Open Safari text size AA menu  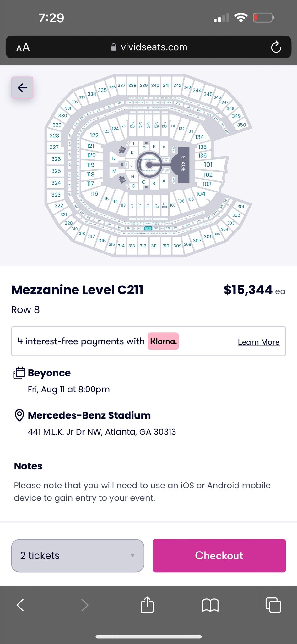[x=23, y=47]
